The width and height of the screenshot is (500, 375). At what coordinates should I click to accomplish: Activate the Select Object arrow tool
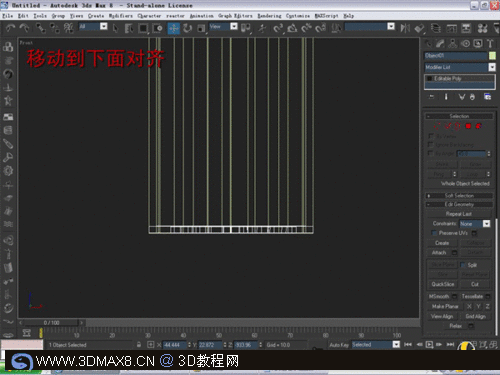115,28
